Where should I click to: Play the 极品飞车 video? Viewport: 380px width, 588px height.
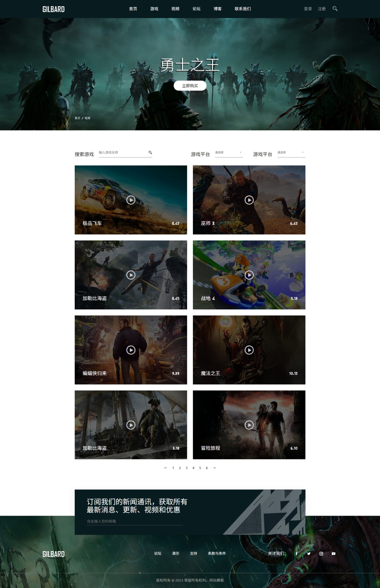[x=131, y=200]
